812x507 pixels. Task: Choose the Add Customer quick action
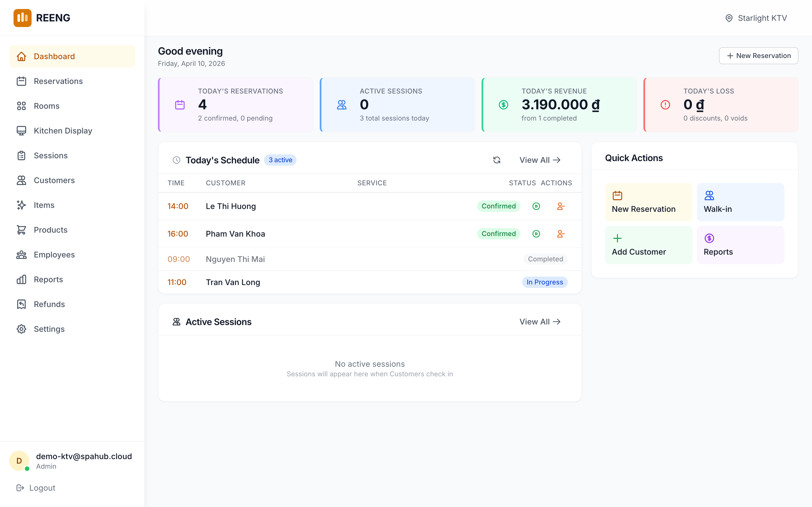pyautogui.click(x=648, y=245)
